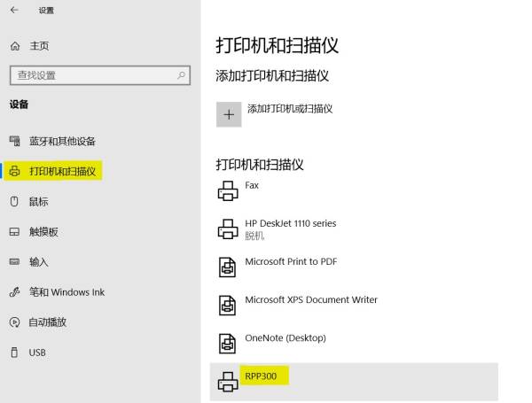Go to 触摸板 settings
This screenshot has width=532, height=403.
point(43,232)
